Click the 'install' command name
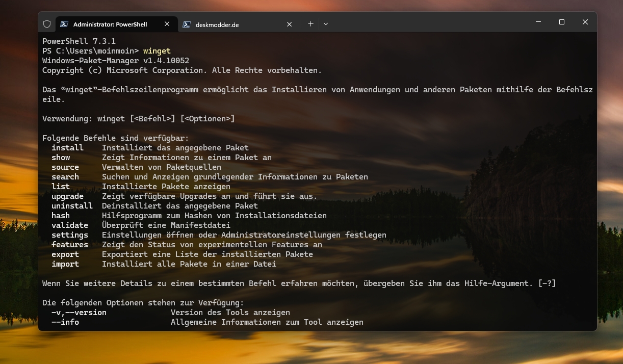The width and height of the screenshot is (623, 364). (x=67, y=148)
